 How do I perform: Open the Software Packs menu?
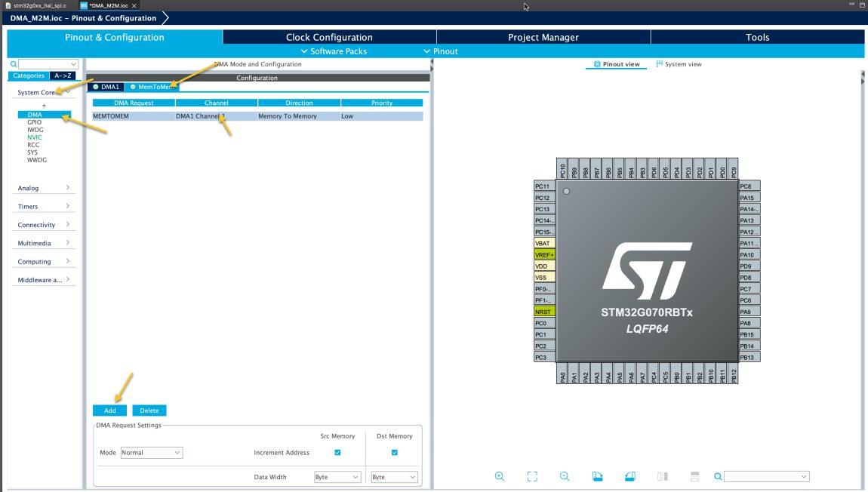click(334, 51)
